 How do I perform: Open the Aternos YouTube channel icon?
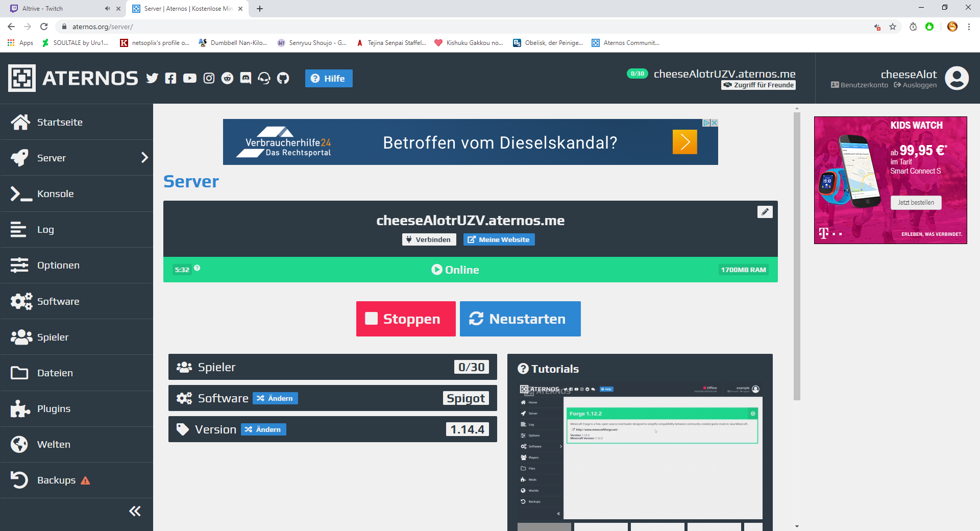(x=190, y=78)
